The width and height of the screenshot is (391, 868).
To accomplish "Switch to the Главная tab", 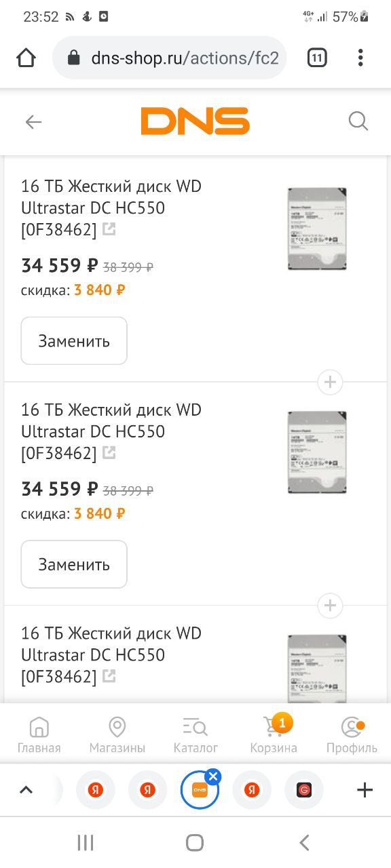I will point(39,736).
